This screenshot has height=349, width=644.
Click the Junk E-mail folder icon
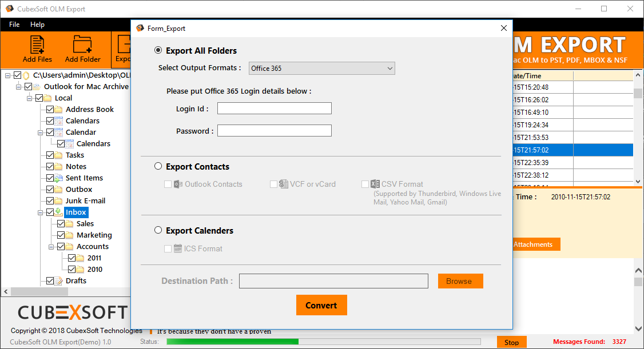point(59,202)
